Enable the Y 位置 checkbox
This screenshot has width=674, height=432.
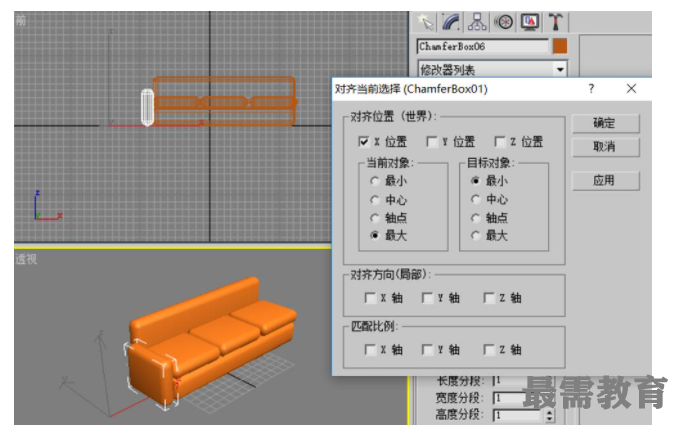pos(432,141)
